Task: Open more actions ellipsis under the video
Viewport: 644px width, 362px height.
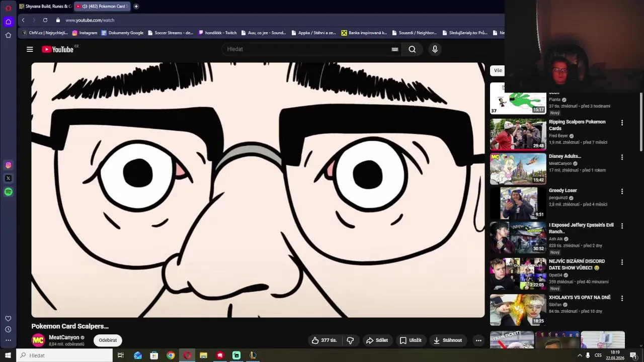Action: (478, 340)
